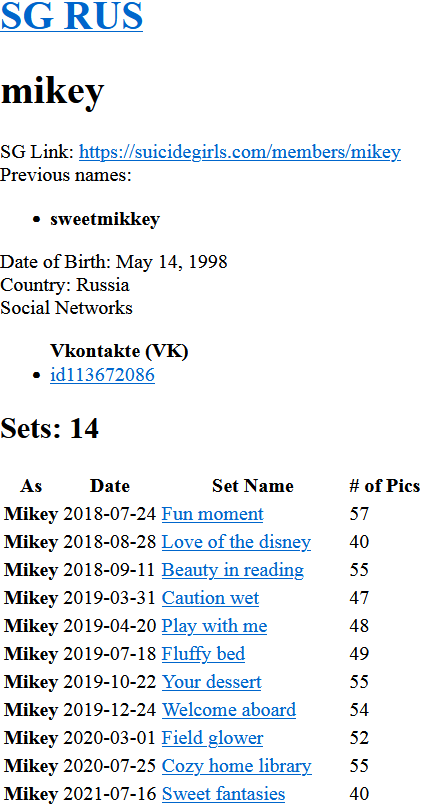Viewport: 421px width, 807px height.
Task: Open the Love of the disney set
Action: [236, 541]
